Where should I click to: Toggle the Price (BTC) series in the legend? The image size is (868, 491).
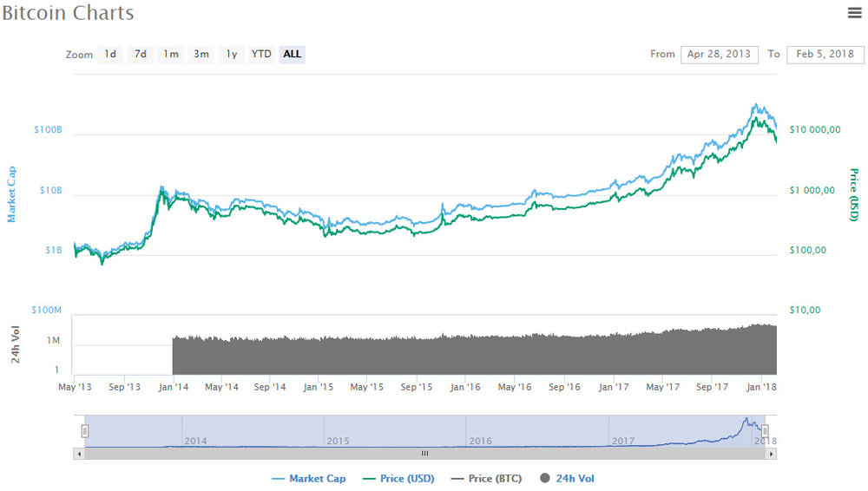click(x=487, y=478)
